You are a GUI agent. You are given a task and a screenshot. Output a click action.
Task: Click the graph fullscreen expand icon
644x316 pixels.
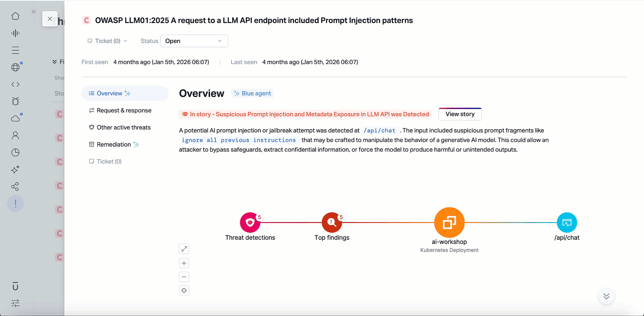click(x=184, y=249)
